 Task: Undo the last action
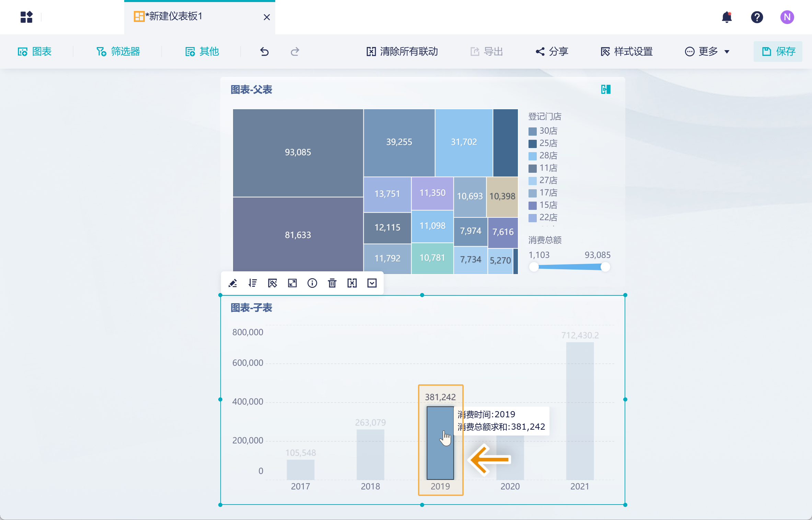264,52
